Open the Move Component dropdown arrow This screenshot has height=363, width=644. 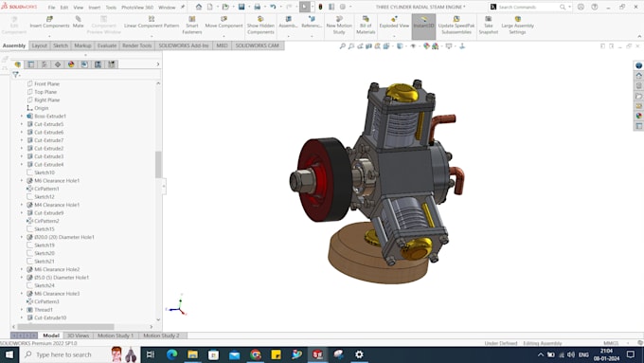pos(224,36)
